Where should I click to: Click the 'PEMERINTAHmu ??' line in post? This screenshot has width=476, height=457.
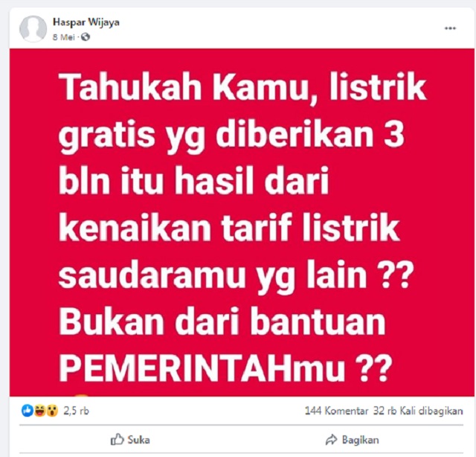225,368
